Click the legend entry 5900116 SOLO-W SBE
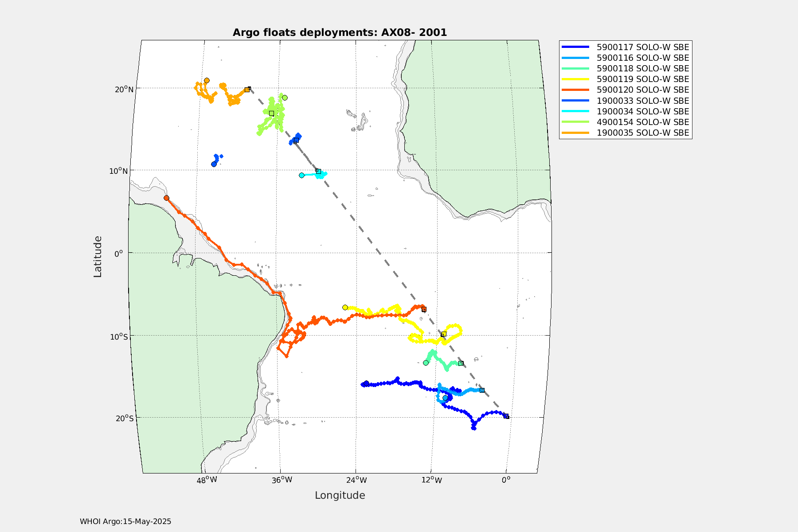The width and height of the screenshot is (798, 532). click(625, 58)
